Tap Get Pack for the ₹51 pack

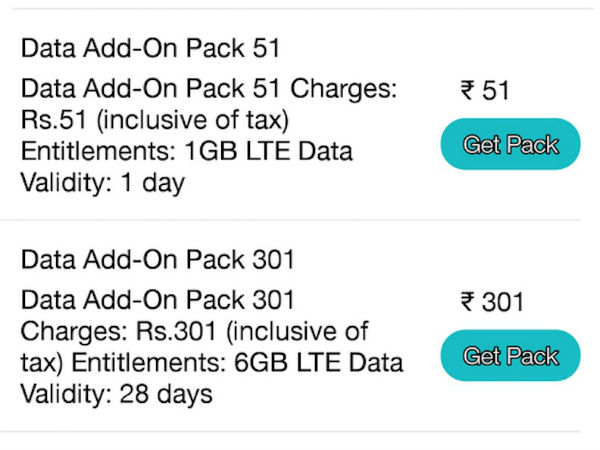coord(510,144)
